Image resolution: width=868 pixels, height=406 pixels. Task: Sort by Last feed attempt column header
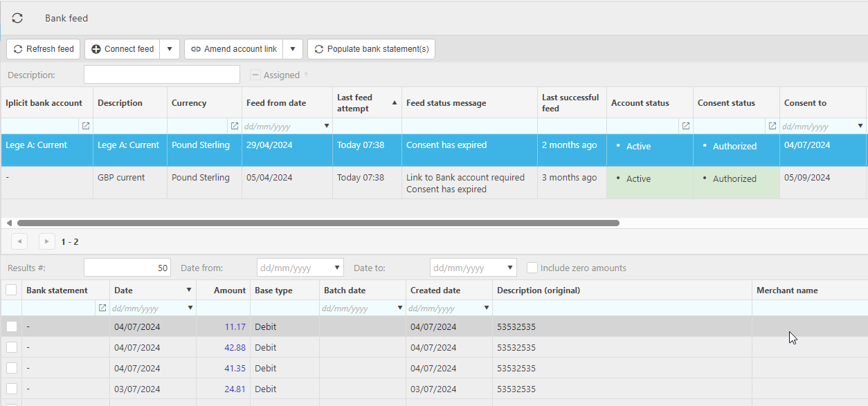pos(367,103)
